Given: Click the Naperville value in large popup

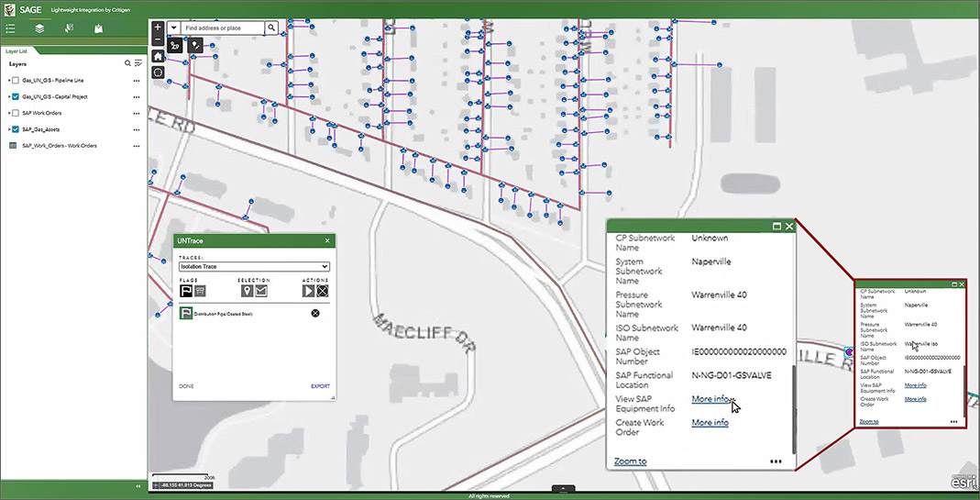Looking at the screenshot, I should (711, 261).
